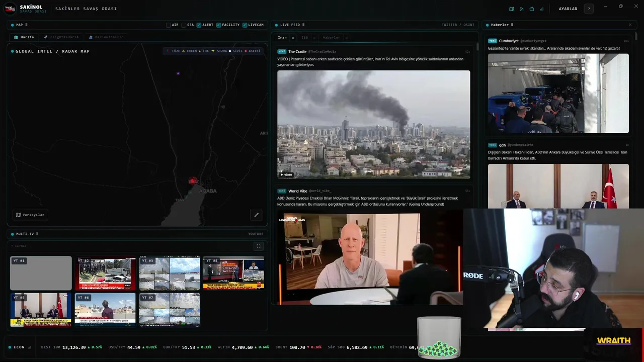The height and width of the screenshot is (362, 644).
Task: Switch to the İBB live feed tab
Action: 305,37
